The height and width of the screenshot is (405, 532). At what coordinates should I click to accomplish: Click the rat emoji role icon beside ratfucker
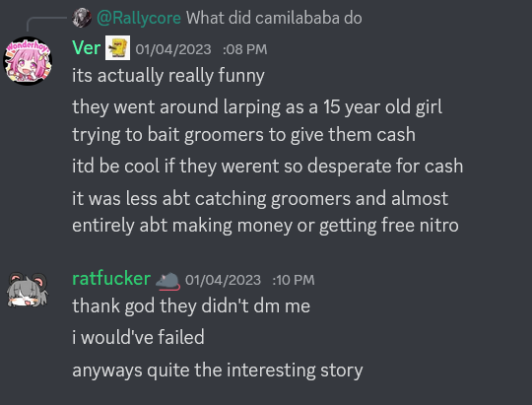[x=167, y=281]
